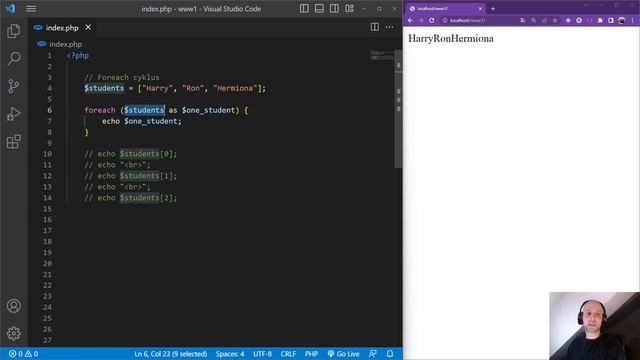
Task: Click the HarryRonHermiona page text
Action: point(451,38)
